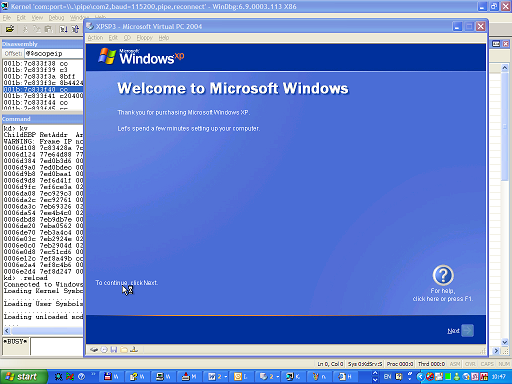This screenshot has width=512, height=384.
Task: Open help via the question mark icon
Action: 443,275
